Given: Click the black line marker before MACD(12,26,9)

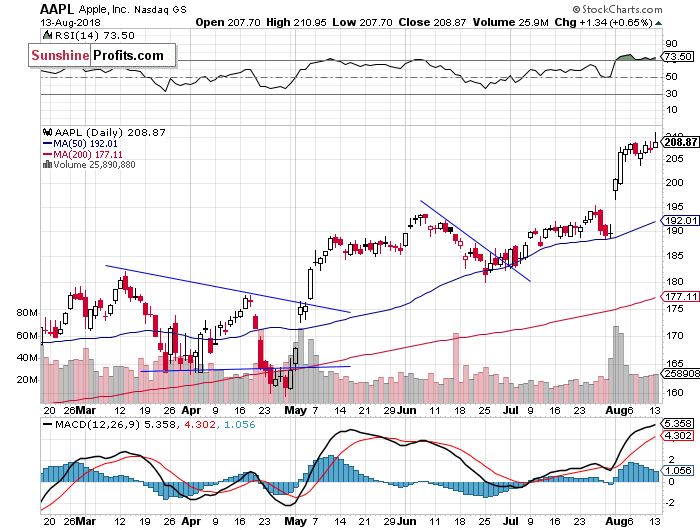Looking at the screenshot, I should coord(47,425).
